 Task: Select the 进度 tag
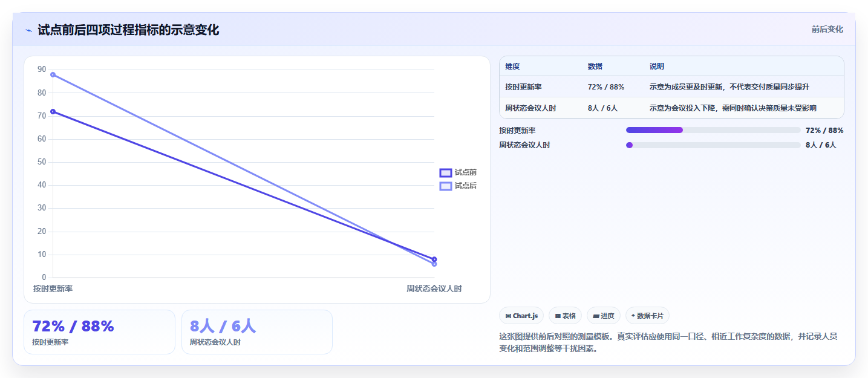[604, 316]
